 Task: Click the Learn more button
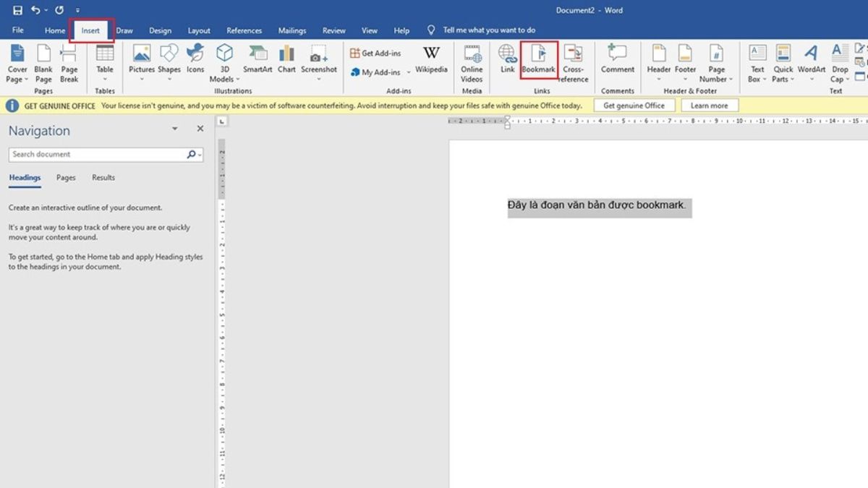point(709,106)
